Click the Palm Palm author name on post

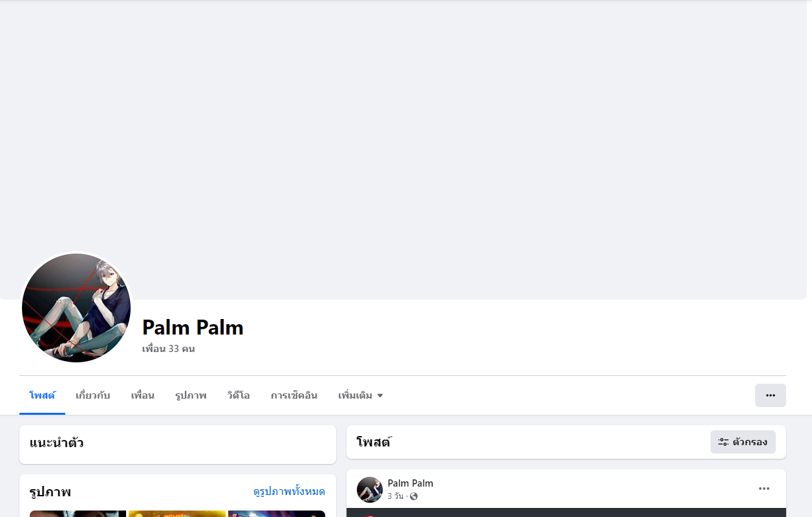tap(411, 483)
